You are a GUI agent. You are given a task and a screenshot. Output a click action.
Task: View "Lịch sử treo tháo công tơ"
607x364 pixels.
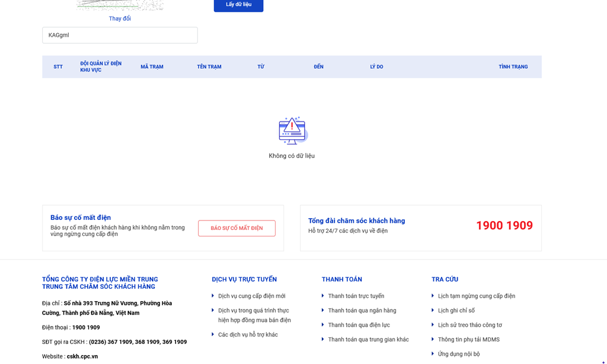pos(469,325)
